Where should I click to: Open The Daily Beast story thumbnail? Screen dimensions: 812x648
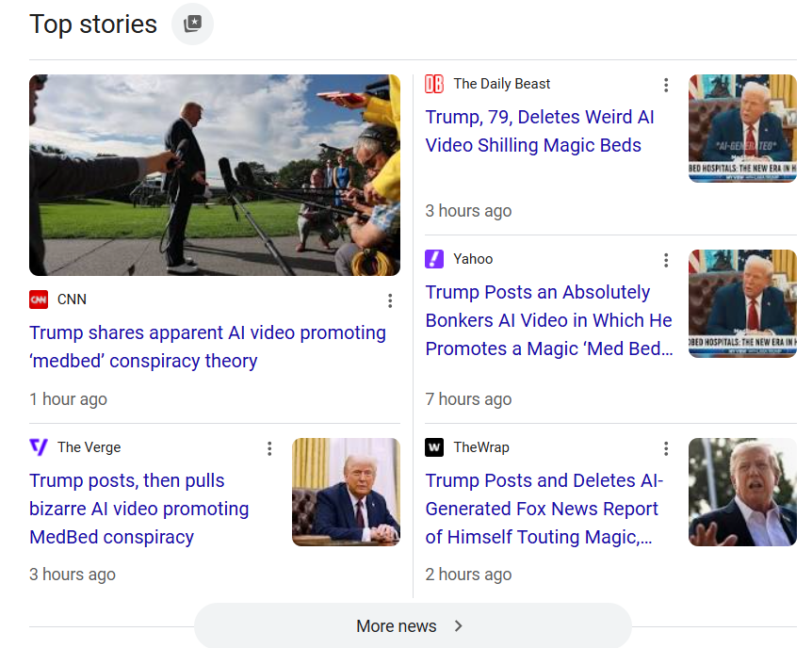(x=742, y=128)
